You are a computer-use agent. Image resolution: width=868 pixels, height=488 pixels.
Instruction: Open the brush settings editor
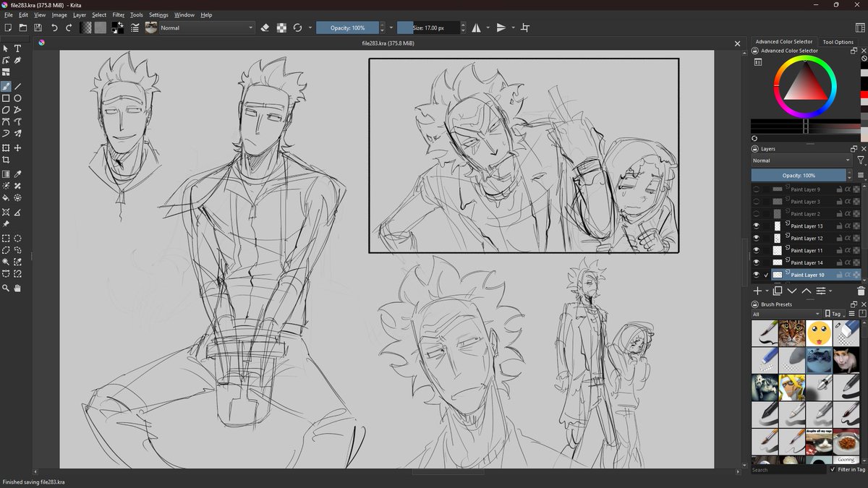(x=135, y=27)
